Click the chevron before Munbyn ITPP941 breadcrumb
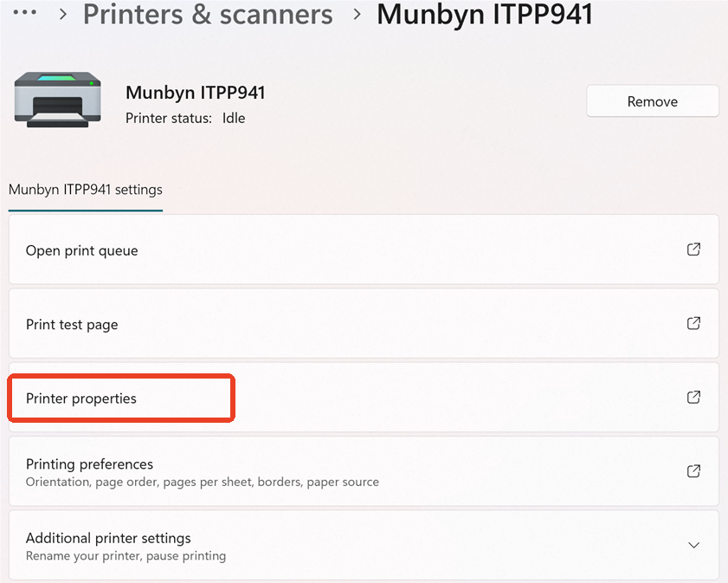This screenshot has height=583, width=728. pyautogui.click(x=357, y=15)
